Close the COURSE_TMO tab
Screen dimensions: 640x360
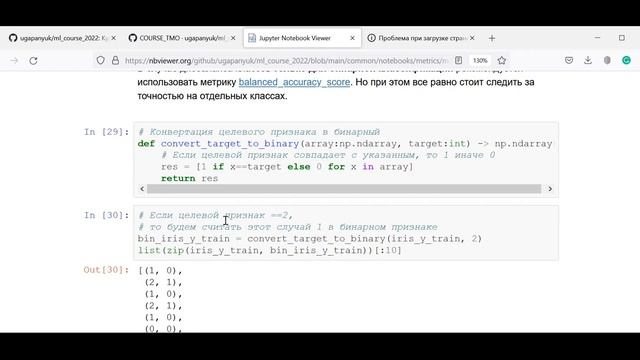tap(233, 38)
